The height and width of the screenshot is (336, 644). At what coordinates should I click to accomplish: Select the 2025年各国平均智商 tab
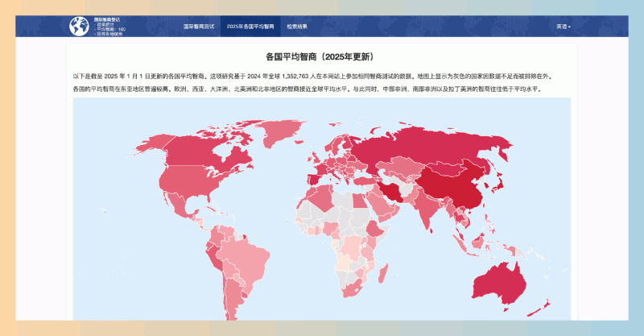point(250,27)
